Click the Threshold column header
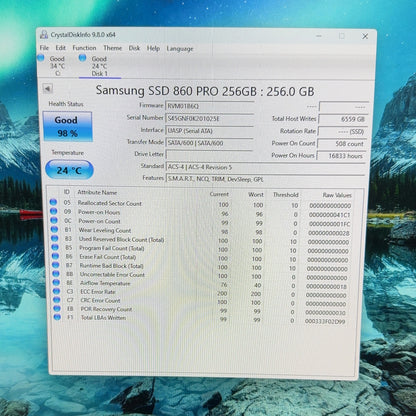 (286, 195)
